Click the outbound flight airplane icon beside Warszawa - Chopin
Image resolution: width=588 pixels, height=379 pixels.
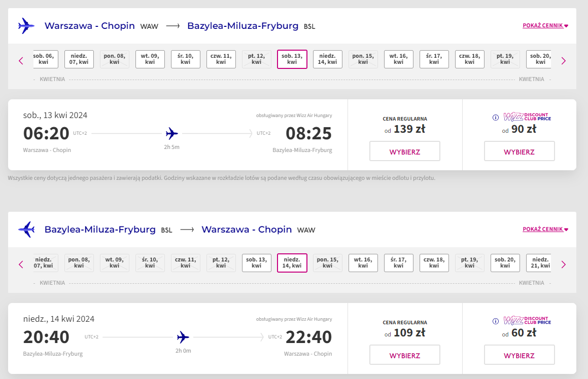point(26,26)
